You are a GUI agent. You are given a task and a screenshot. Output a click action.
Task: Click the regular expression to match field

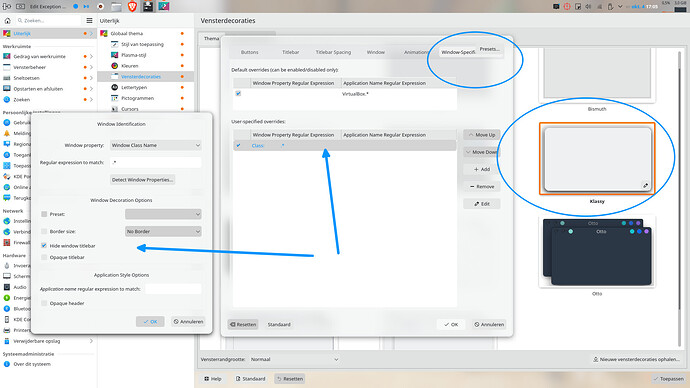click(x=156, y=162)
